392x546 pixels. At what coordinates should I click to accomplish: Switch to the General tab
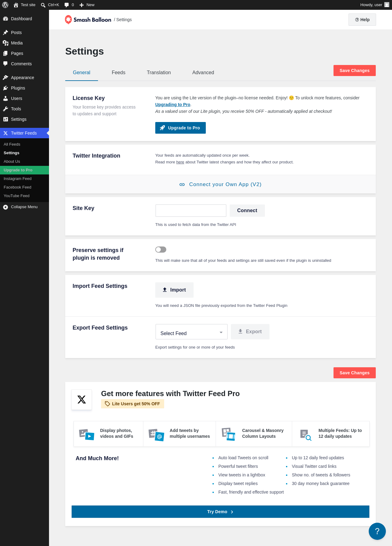pos(81,73)
